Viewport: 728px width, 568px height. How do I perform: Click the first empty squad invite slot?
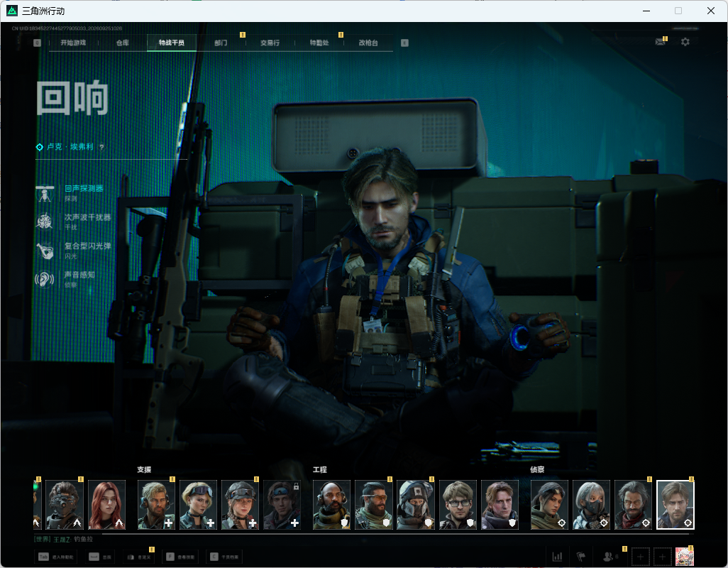coord(640,556)
